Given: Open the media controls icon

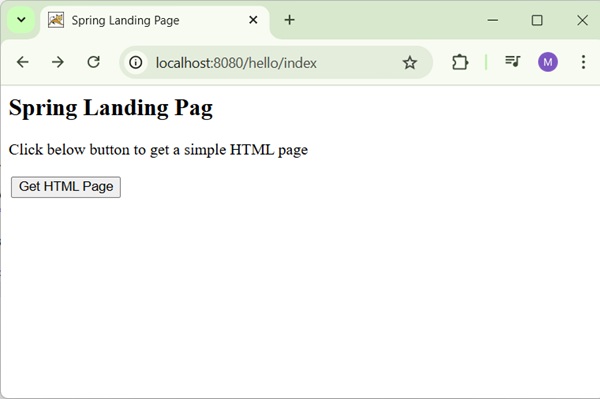Looking at the screenshot, I should pos(513,62).
